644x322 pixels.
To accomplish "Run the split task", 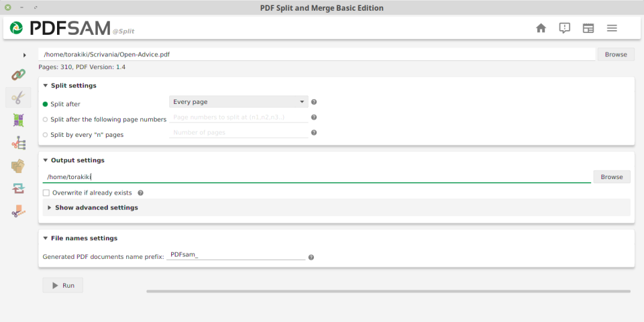I will (63, 286).
